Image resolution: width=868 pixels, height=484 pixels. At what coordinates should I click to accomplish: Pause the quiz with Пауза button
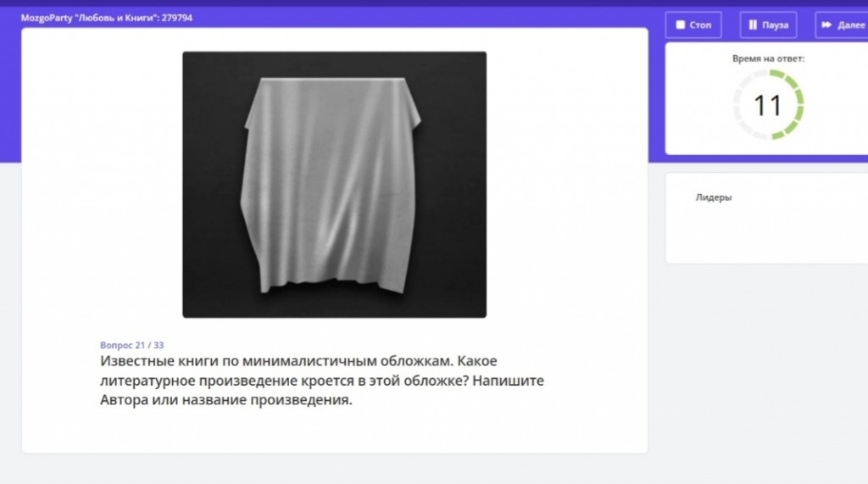768,25
